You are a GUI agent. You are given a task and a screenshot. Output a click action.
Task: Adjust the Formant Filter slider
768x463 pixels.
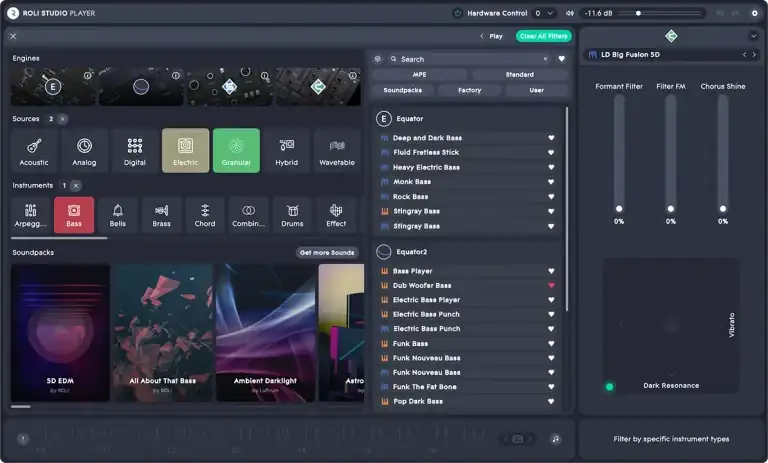coord(619,153)
